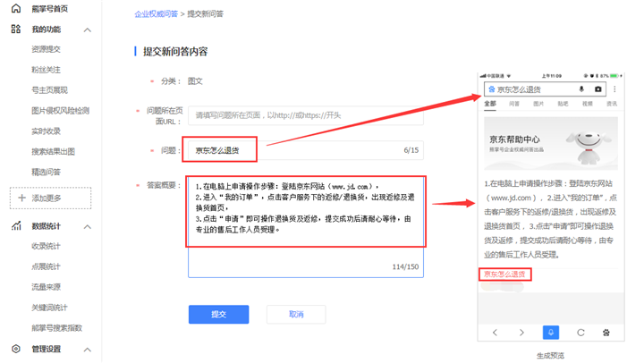Select 资讯 tab in phone preview
Viewport: 644px width, 363px height.
(612, 104)
